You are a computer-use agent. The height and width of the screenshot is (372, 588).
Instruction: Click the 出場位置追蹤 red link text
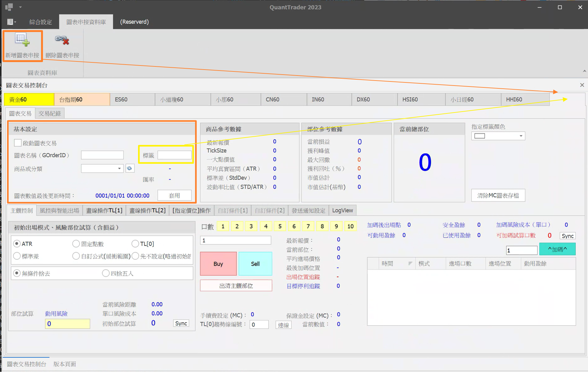303,277
